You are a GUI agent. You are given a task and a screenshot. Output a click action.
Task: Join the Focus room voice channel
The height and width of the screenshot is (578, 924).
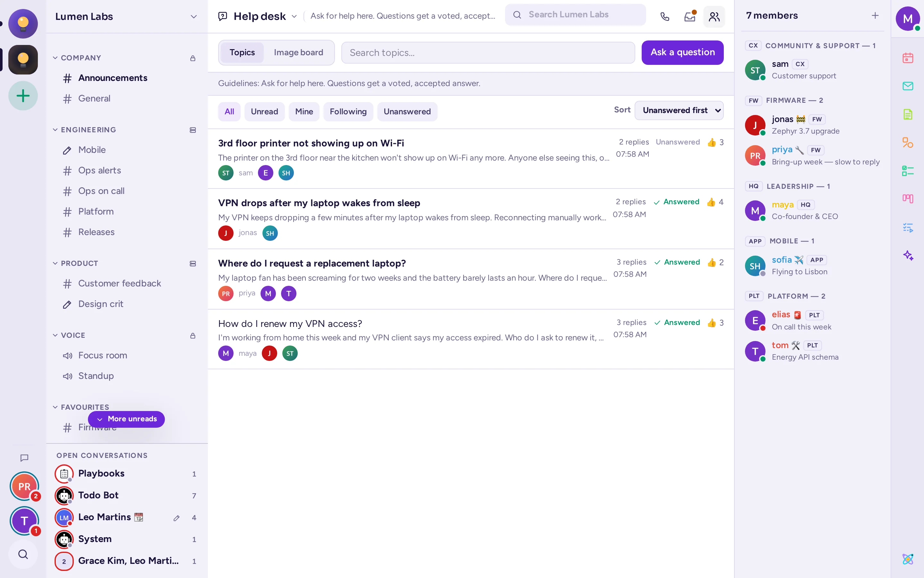click(127, 355)
